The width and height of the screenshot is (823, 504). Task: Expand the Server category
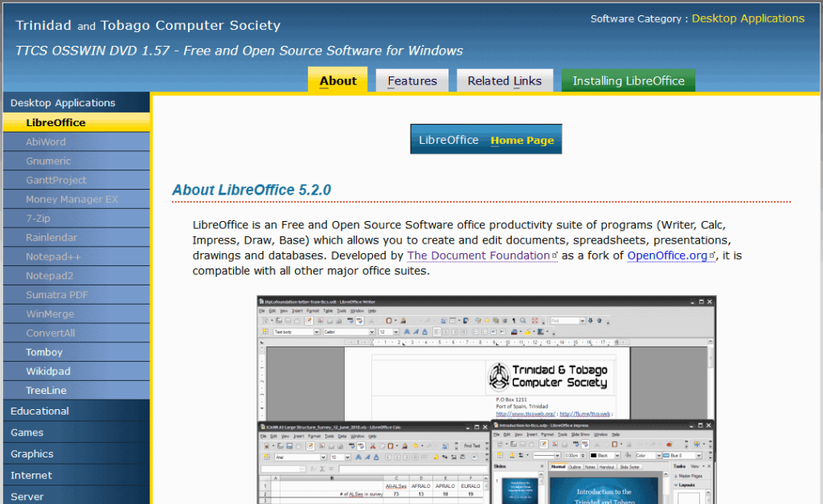coord(76,496)
